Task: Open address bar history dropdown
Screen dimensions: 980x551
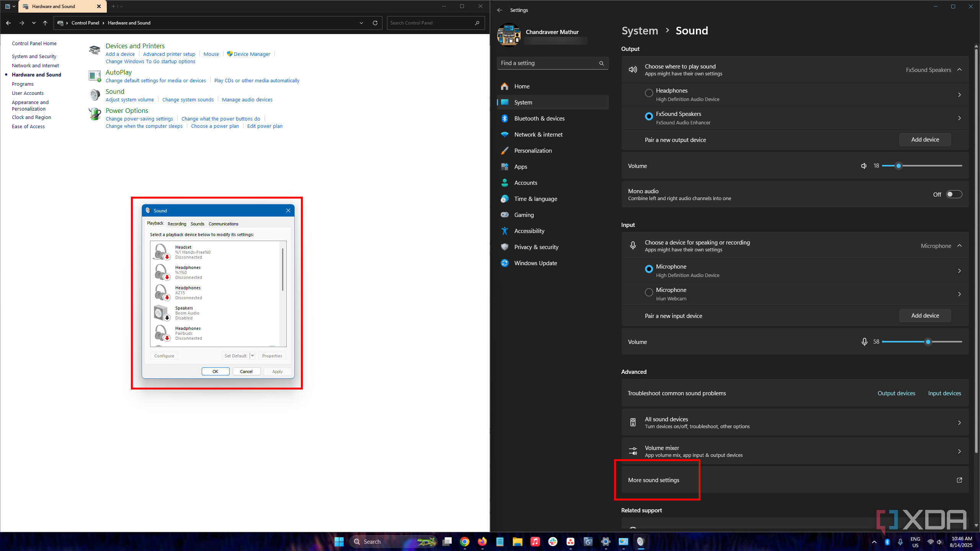Action: click(361, 23)
